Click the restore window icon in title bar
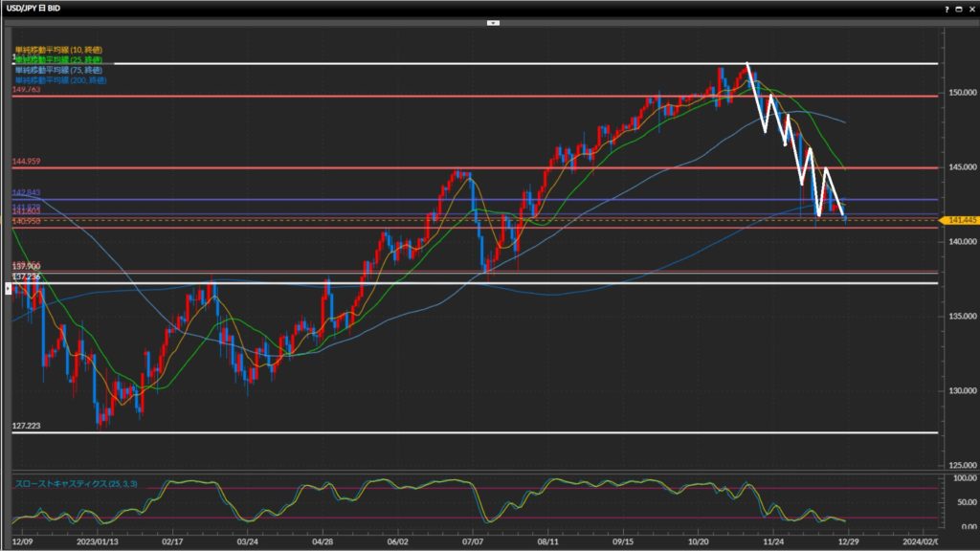 coord(958,8)
